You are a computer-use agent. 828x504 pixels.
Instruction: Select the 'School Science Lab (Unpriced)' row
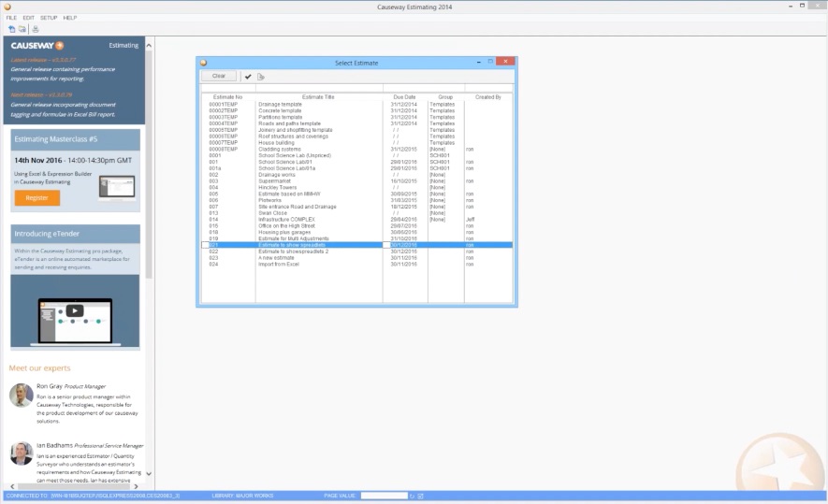tap(357, 155)
